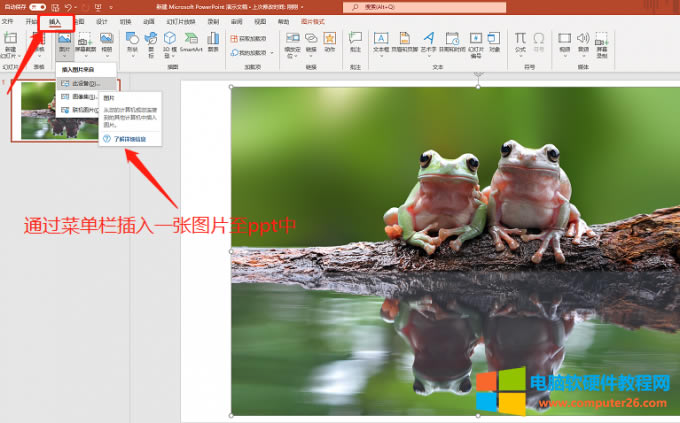The image size is (680, 423).
Task: Expand the New Slide (新建幻灯片) dropdown
Action: point(10,56)
